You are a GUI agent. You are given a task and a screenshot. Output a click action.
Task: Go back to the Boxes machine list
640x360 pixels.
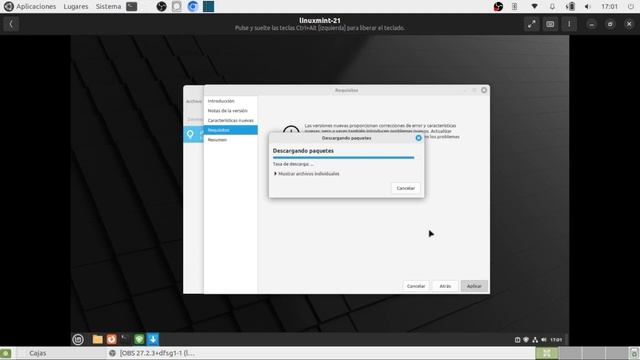11,24
